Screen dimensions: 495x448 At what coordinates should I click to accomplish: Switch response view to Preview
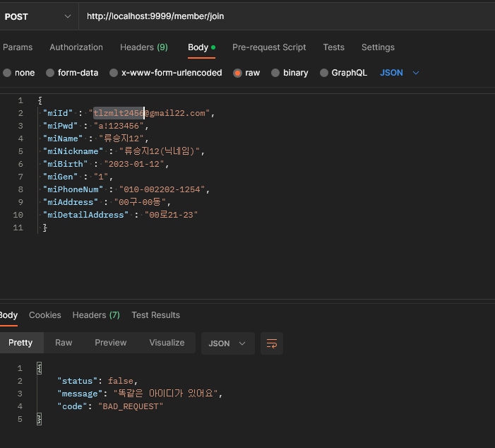(x=110, y=343)
